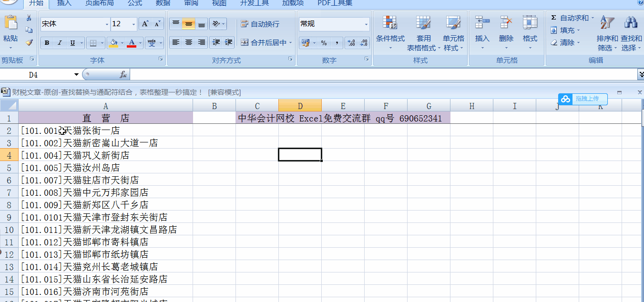Click the Copy icon in clipboard group

pyautogui.click(x=29, y=30)
